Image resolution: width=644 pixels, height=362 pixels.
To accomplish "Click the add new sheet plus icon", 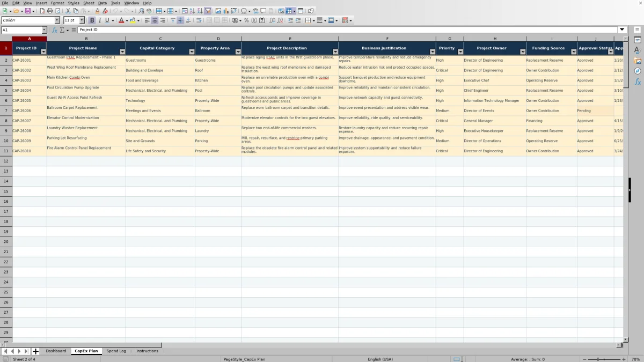I will pos(36,351).
